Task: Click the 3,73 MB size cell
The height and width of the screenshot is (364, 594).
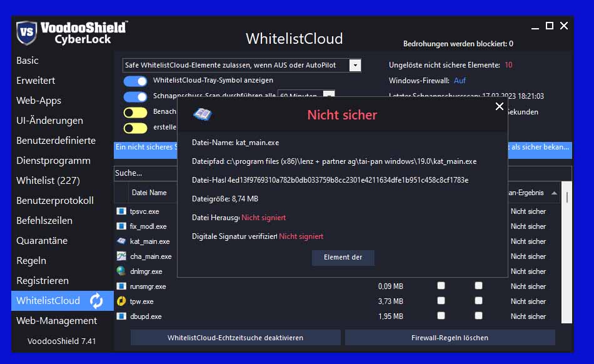Action: (390, 301)
